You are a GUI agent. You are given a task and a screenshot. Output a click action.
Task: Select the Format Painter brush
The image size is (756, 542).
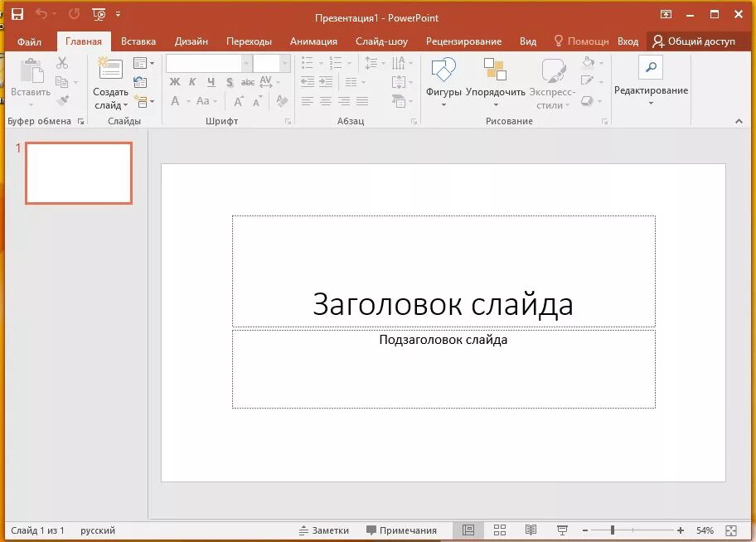tap(63, 100)
